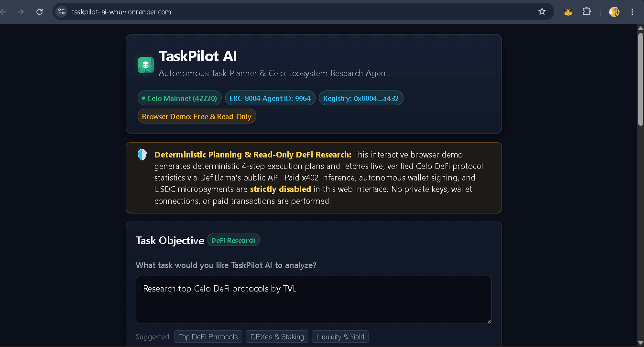The height and width of the screenshot is (347, 644).
Task: Click the 'What task would you like' label
Action: click(226, 265)
